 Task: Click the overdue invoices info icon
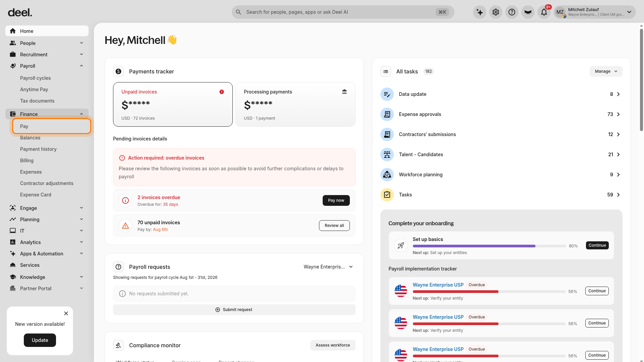click(125, 200)
